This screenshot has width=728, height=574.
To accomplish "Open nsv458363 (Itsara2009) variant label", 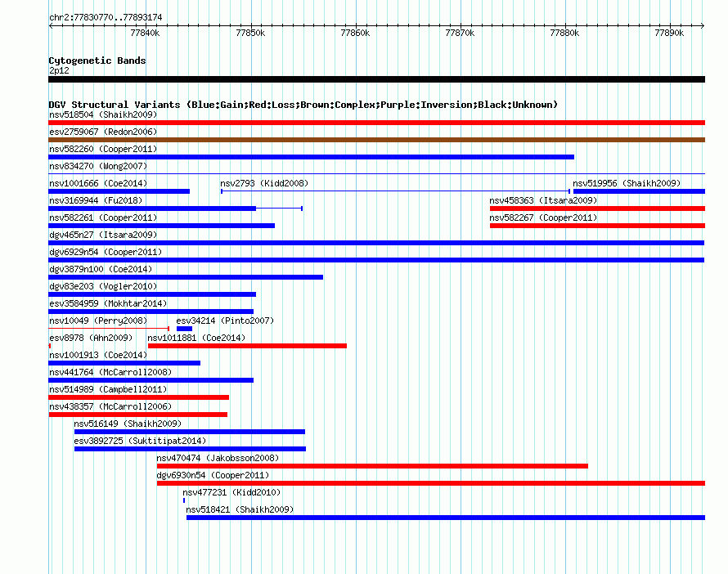I will 543,200.
